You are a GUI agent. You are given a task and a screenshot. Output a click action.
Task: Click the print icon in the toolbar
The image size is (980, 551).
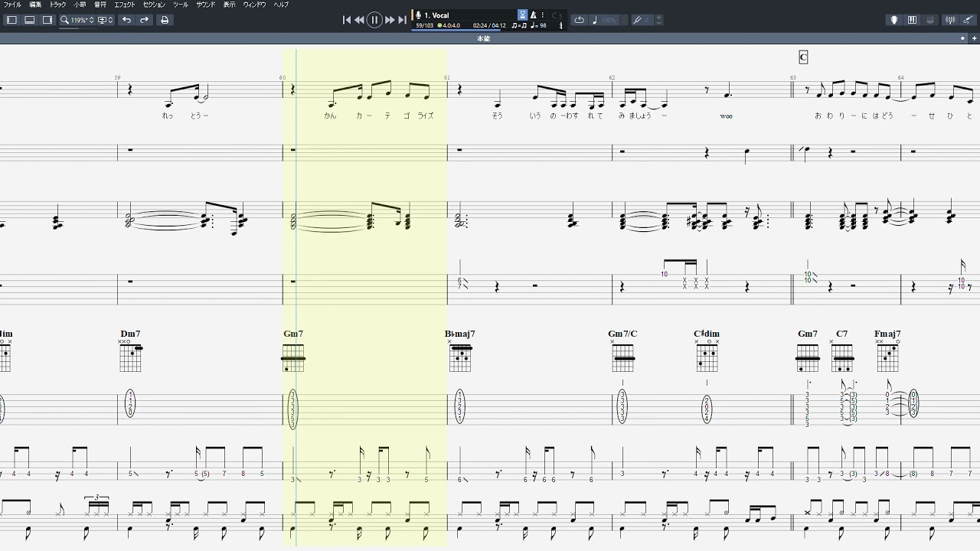click(x=164, y=20)
